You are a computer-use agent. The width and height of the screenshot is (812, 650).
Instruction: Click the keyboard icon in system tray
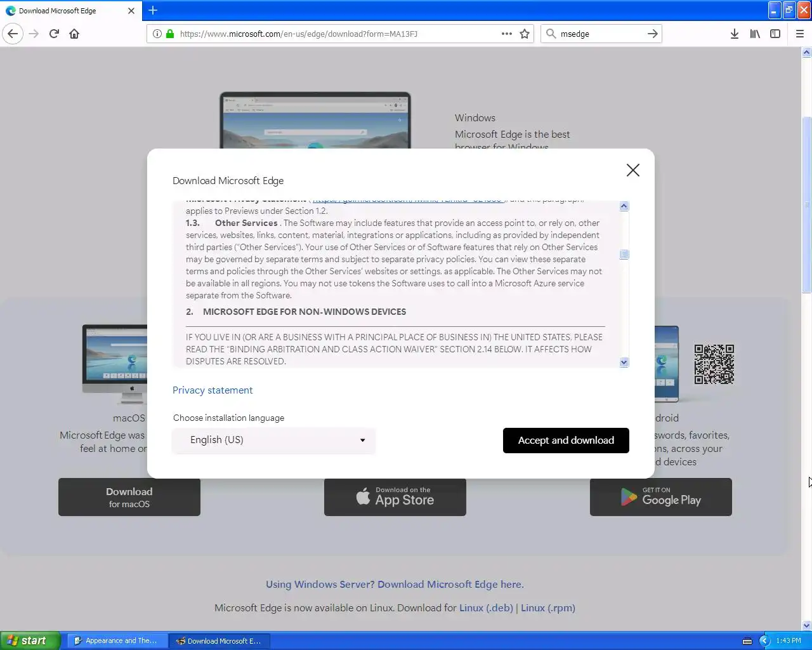coord(747,640)
